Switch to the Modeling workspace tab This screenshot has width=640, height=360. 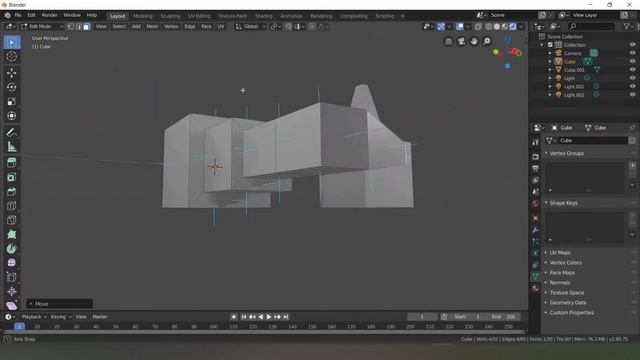tap(142, 16)
